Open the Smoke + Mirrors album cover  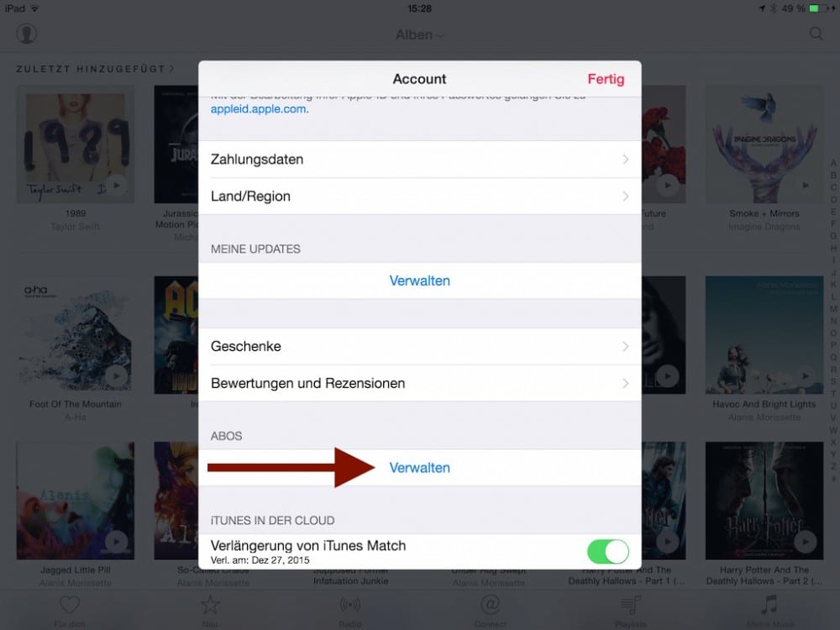click(x=764, y=144)
